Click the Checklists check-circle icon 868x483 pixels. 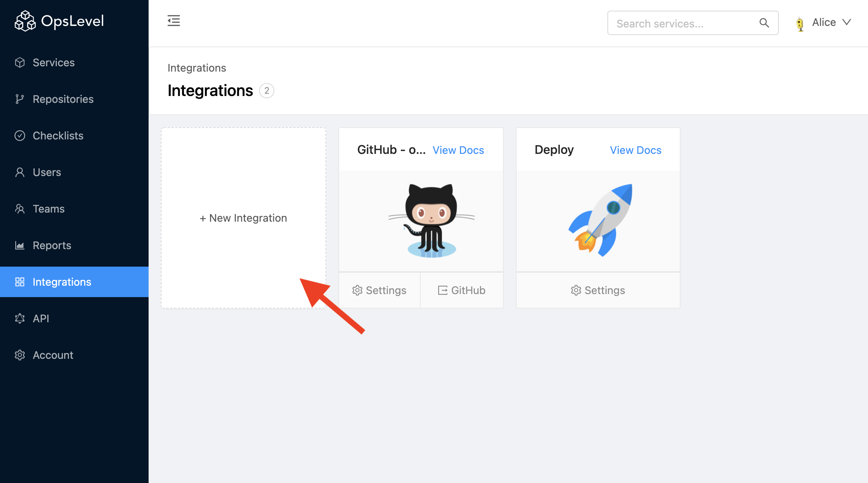[20, 136]
